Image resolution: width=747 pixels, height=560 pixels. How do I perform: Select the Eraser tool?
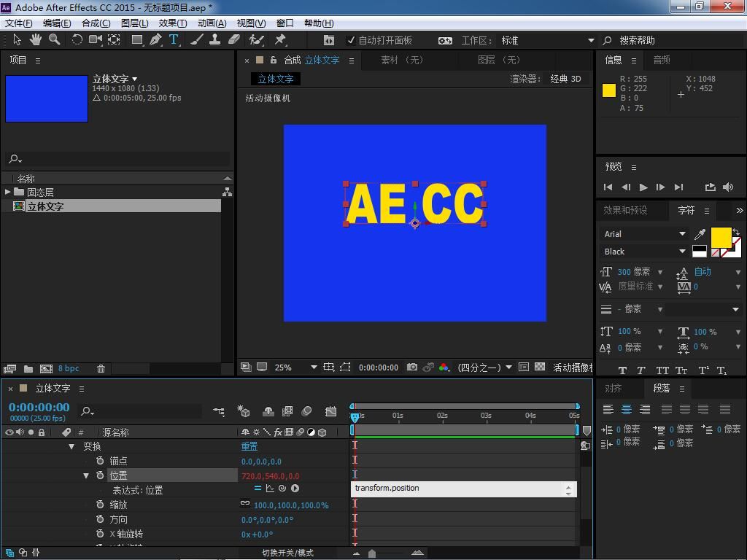(x=234, y=40)
